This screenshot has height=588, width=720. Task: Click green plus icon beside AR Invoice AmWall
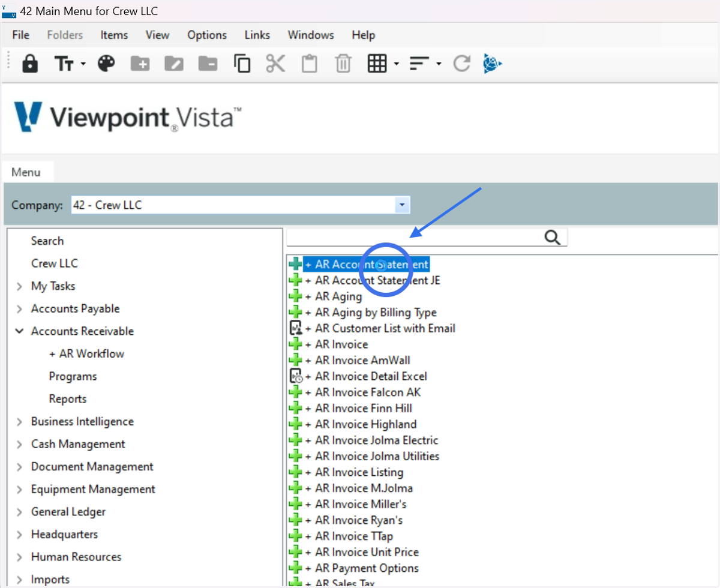(x=295, y=360)
